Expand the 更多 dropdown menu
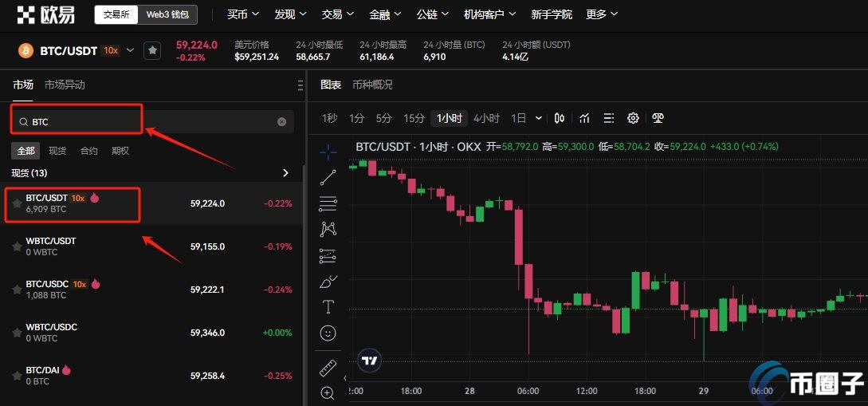Image resolution: width=868 pixels, height=406 pixels. click(603, 15)
